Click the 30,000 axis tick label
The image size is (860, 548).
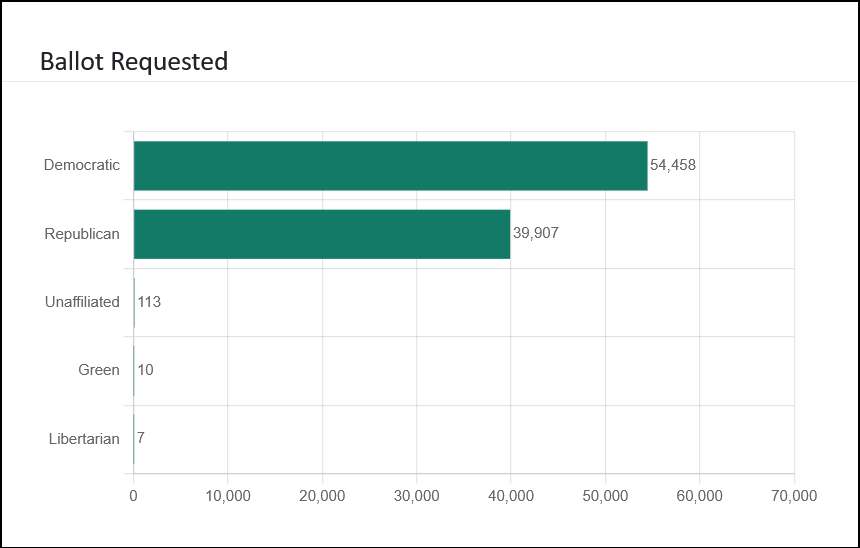pos(416,496)
